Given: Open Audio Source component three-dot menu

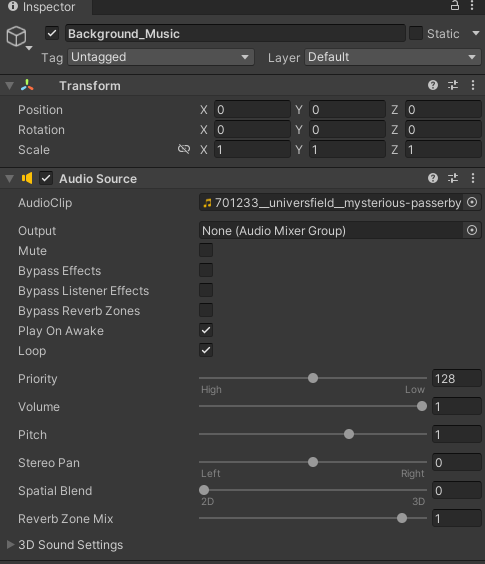Looking at the screenshot, I should pyautogui.click(x=473, y=178).
